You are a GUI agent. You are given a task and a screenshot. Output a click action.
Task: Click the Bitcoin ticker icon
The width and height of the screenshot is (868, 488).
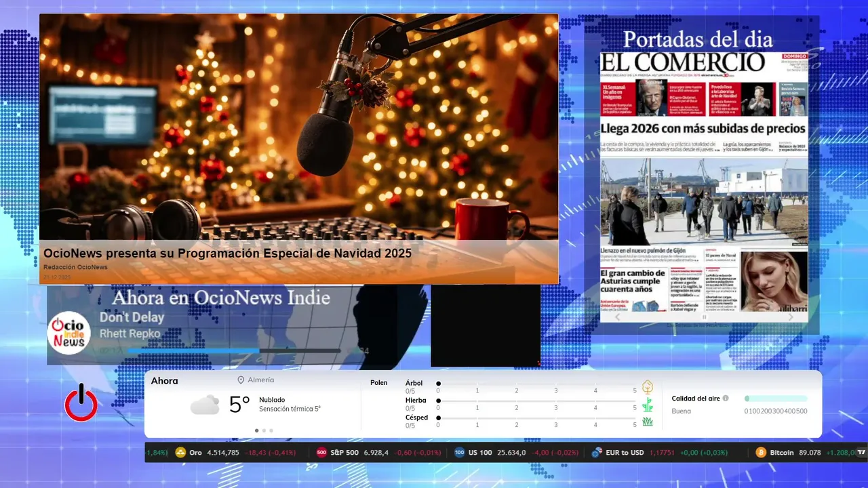pyautogui.click(x=761, y=453)
